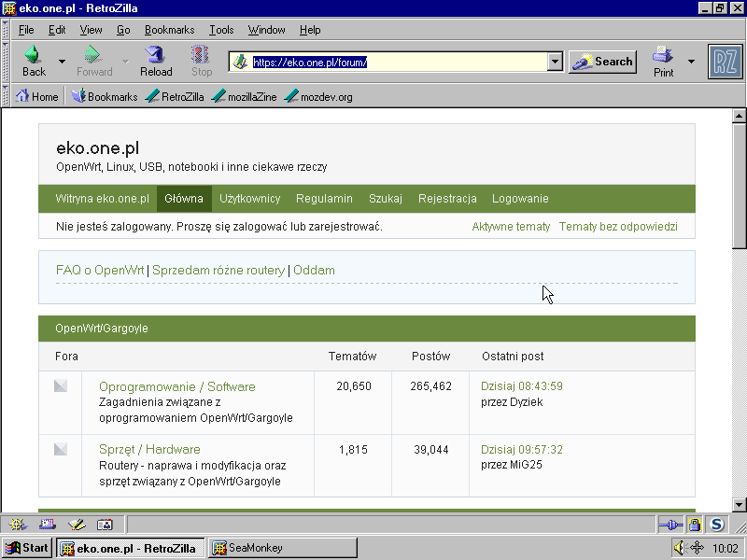
Task: Open the Regulamin navigation link
Action: 324,199
